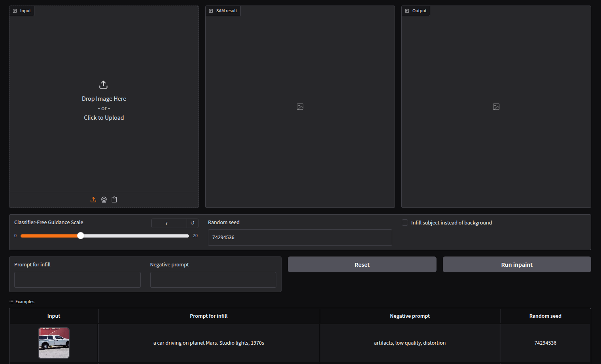Image resolution: width=601 pixels, height=364 pixels.
Task: Select the Input column header in Examples
Action: (x=53, y=316)
